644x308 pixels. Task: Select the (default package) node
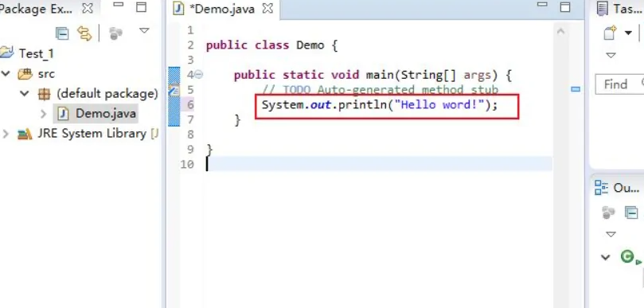tap(107, 94)
